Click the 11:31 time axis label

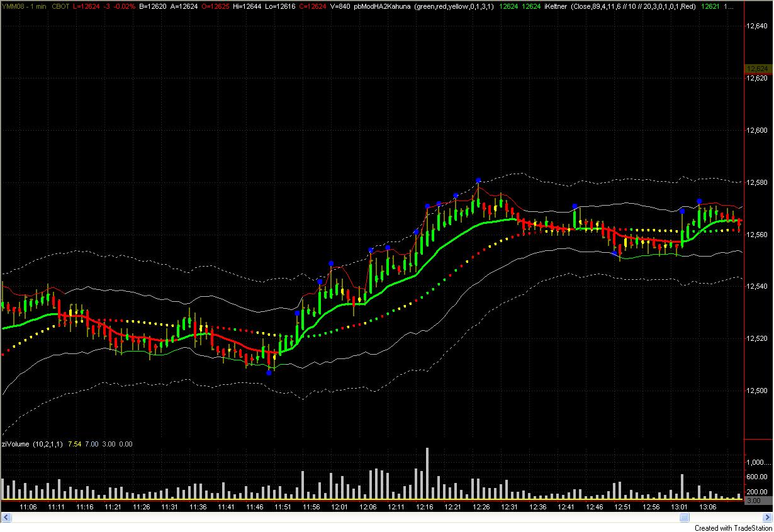point(170,506)
